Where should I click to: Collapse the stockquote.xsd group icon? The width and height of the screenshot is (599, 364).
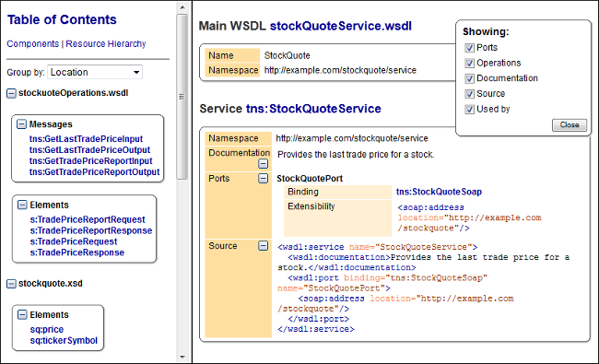tap(11, 284)
